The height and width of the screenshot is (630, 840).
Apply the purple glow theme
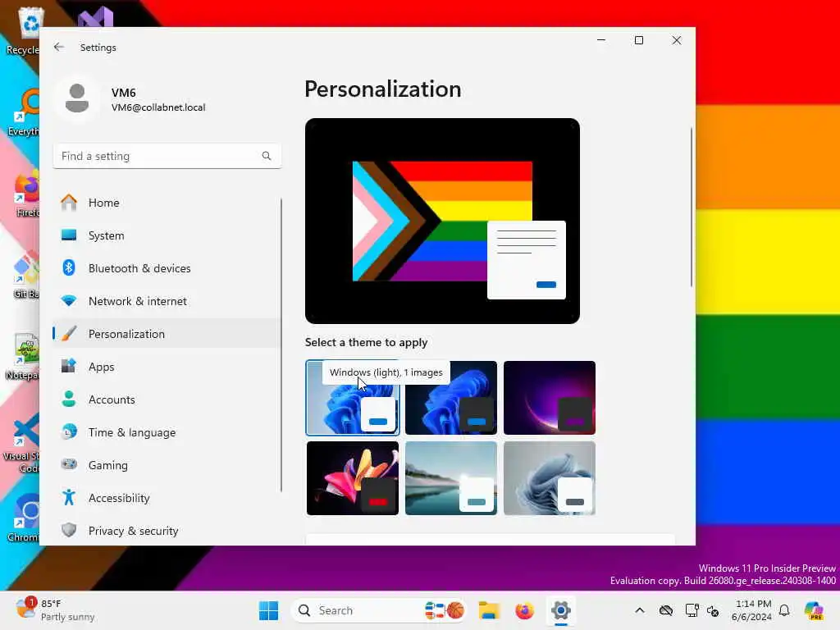[550, 398]
